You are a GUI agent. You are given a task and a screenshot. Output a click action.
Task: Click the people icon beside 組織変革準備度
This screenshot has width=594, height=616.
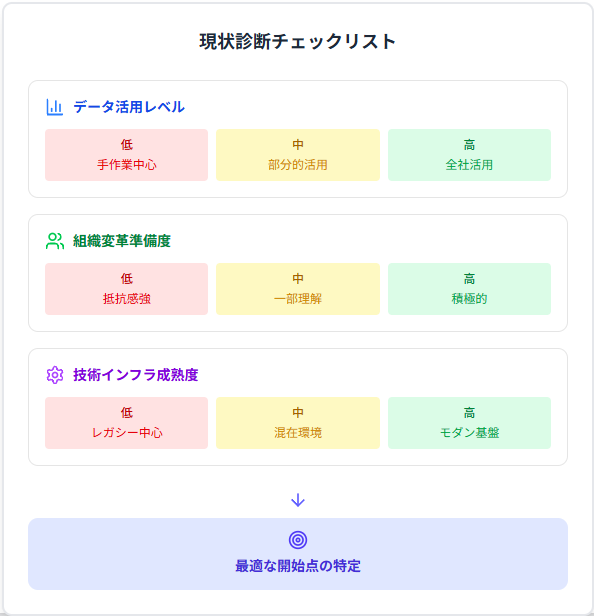click(55, 241)
